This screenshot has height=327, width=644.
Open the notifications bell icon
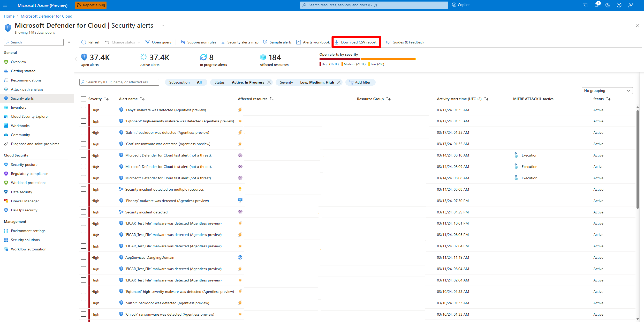coord(596,5)
